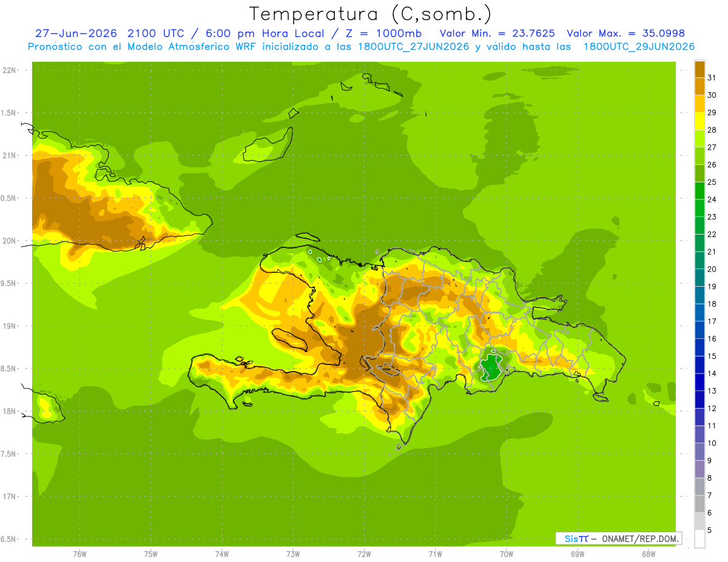Click the "71W" longitude axis label
The width and height of the screenshot is (728, 562).
click(435, 554)
